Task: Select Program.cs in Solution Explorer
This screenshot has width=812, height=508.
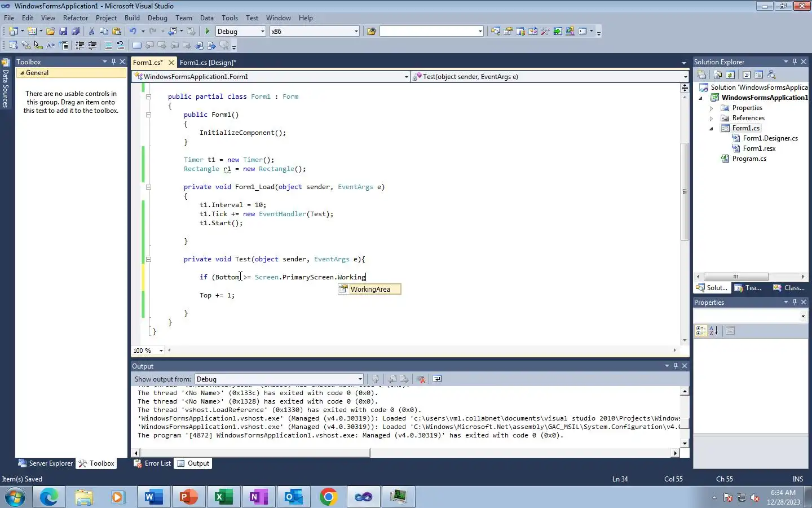Action: [749, 159]
